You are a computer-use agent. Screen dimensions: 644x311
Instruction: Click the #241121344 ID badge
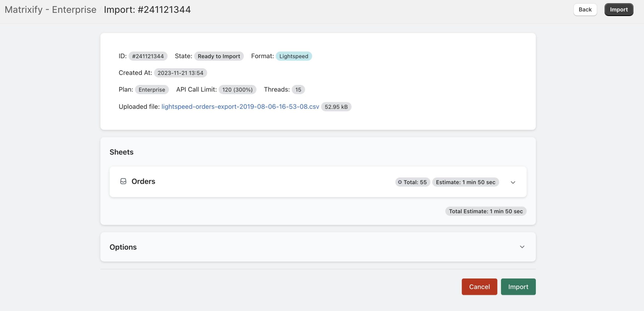pyautogui.click(x=148, y=56)
